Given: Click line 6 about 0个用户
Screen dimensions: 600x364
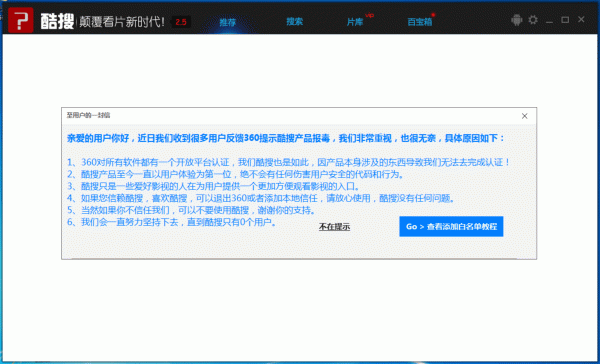Looking at the screenshot, I should [x=172, y=222].
